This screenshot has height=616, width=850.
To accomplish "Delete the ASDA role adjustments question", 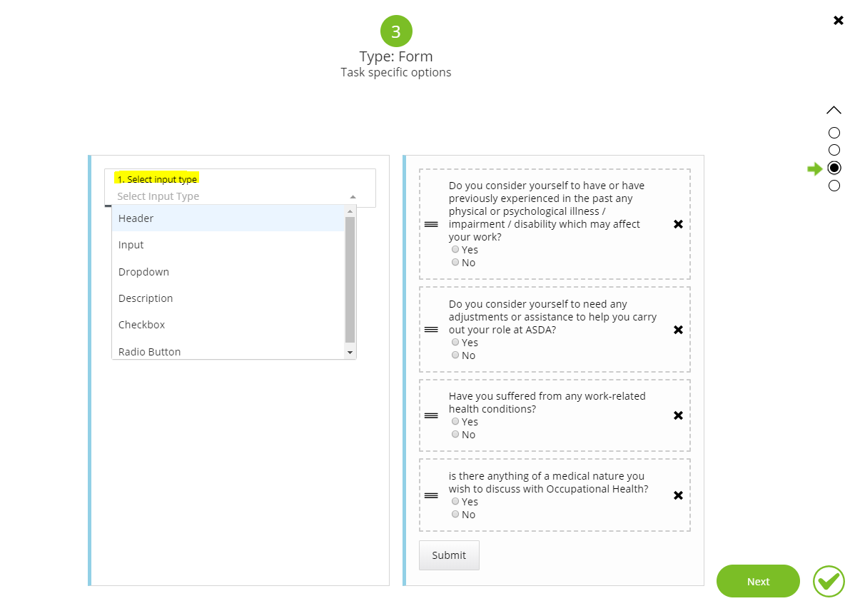I will [678, 330].
